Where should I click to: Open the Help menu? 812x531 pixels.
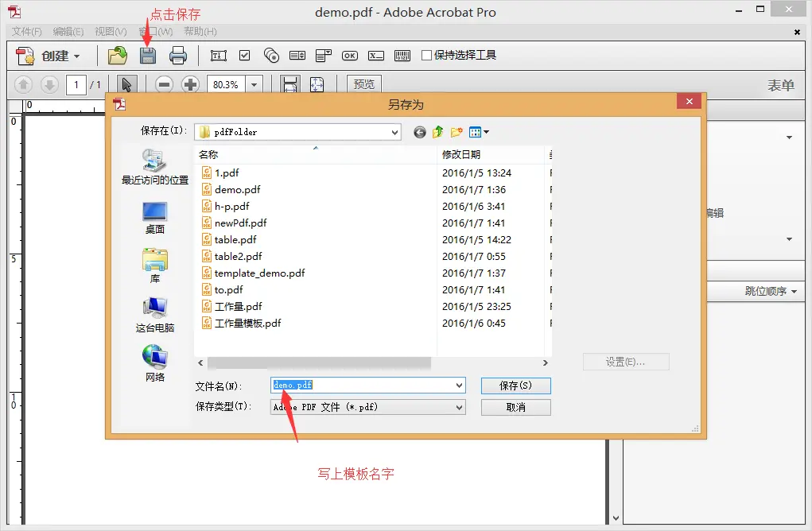tap(200, 32)
